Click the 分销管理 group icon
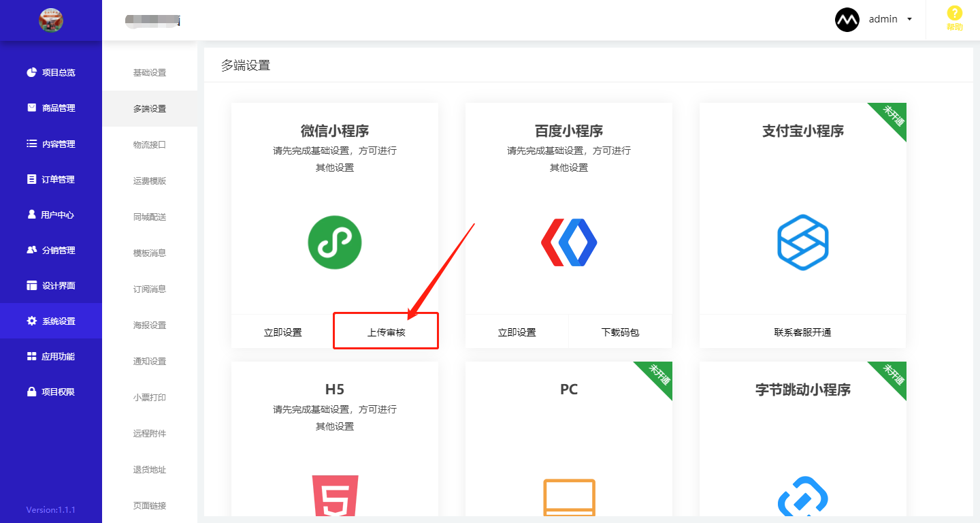 pyautogui.click(x=31, y=250)
